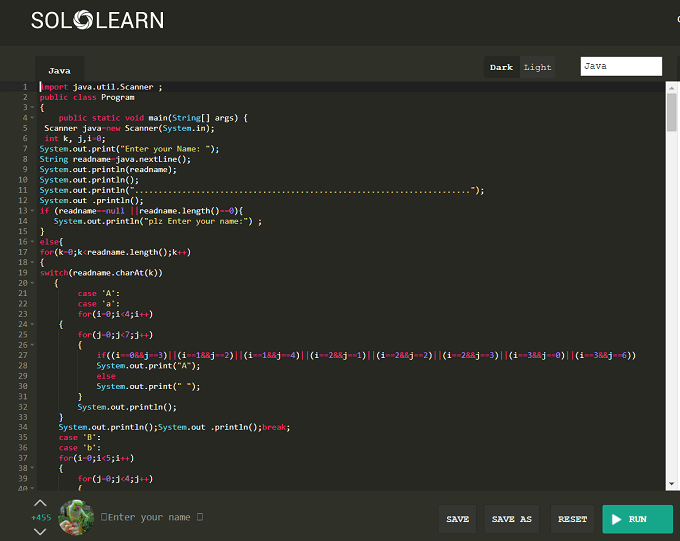Switch editor theme to Dark

[501, 67]
